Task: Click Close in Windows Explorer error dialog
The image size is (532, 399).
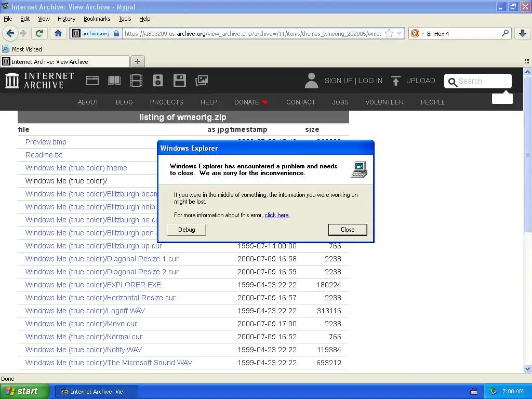Action: coord(348,230)
